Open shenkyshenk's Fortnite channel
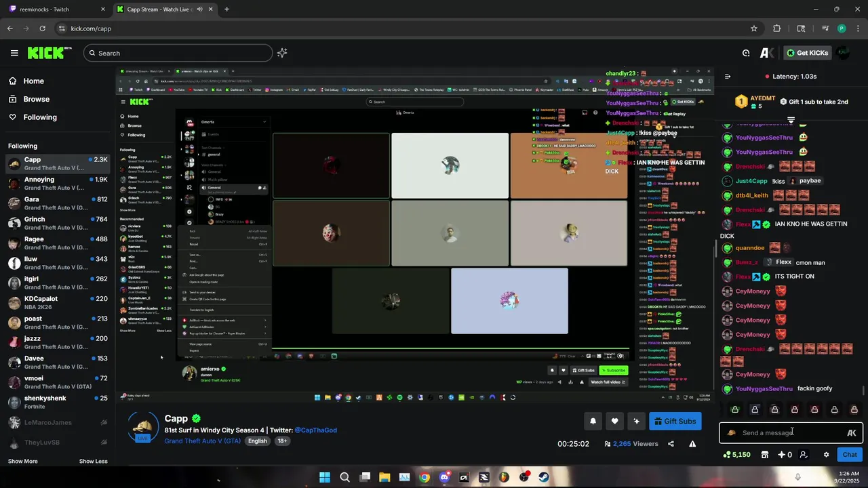Image resolution: width=868 pixels, height=488 pixels. click(57, 402)
